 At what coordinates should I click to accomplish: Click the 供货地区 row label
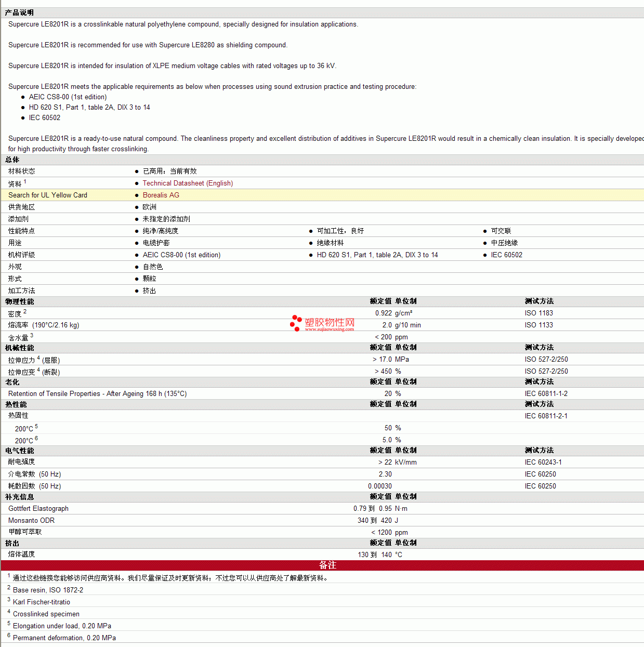tap(22, 207)
